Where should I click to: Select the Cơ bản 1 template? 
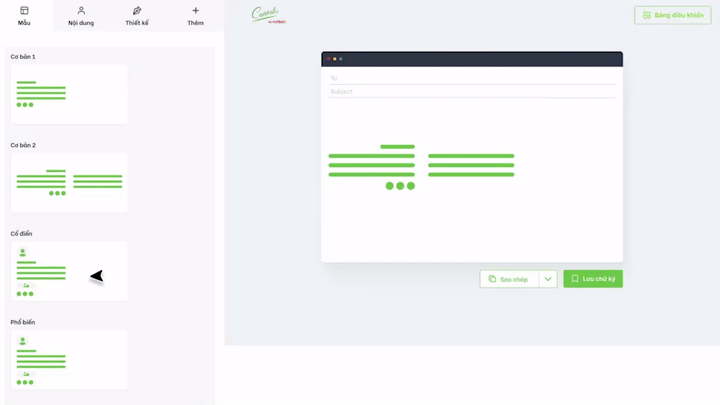[x=69, y=94]
